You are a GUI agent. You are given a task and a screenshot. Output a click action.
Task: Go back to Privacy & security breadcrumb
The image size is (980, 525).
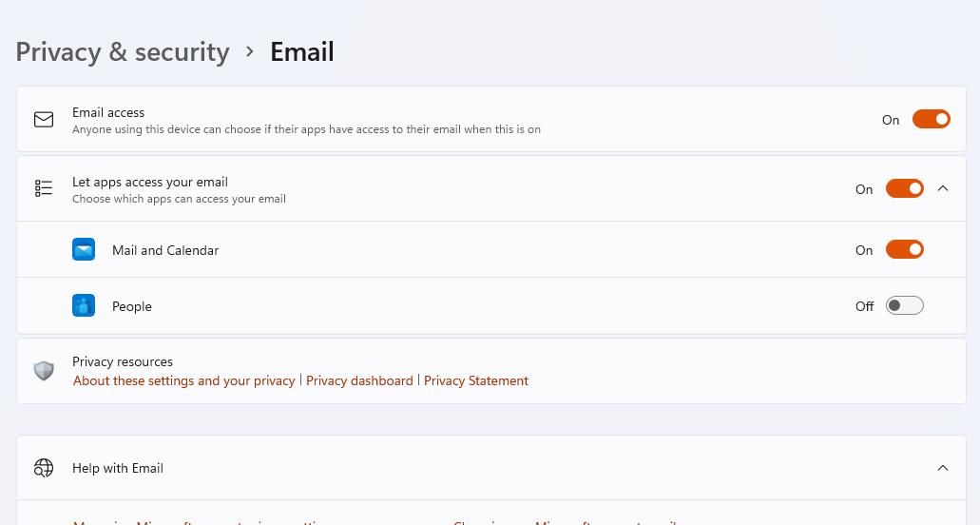123,51
